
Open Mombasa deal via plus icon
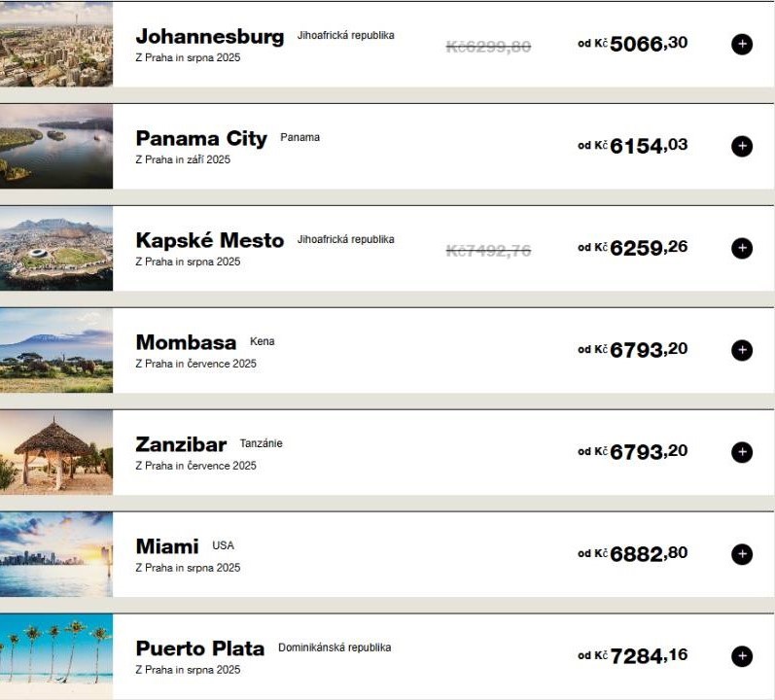(741, 350)
